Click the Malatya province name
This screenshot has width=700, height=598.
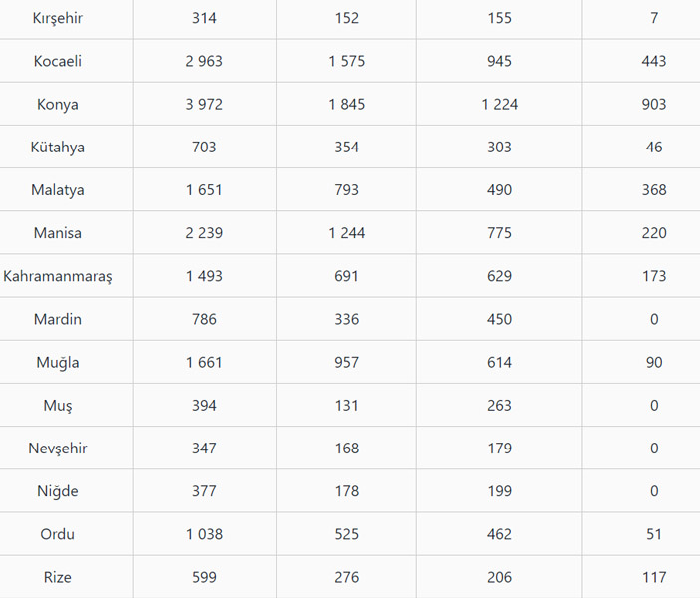click(x=58, y=189)
